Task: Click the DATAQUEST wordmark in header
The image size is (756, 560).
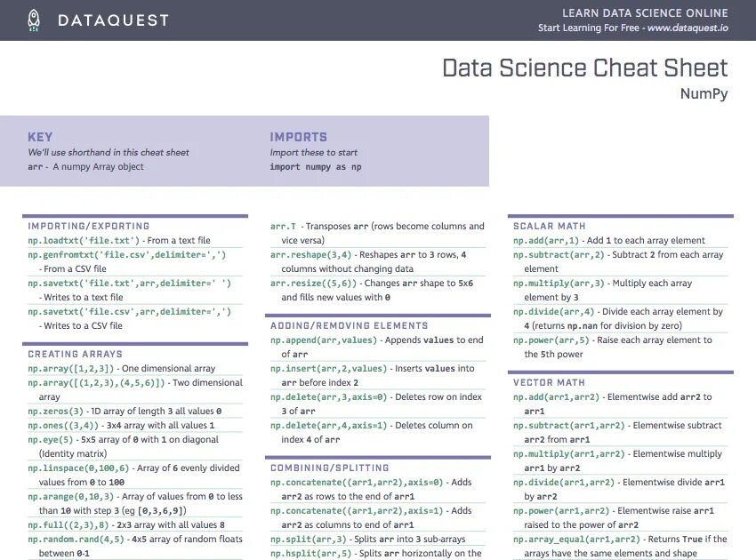Action: click(x=113, y=20)
